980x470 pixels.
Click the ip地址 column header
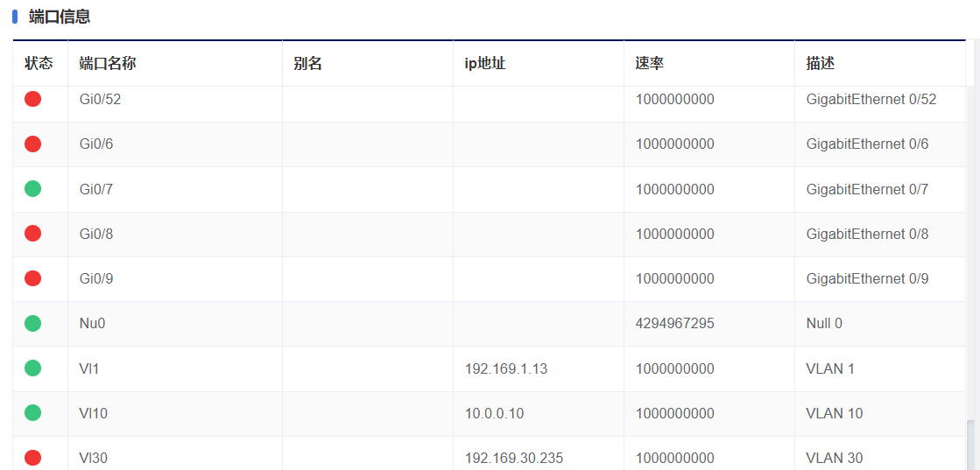[484, 63]
